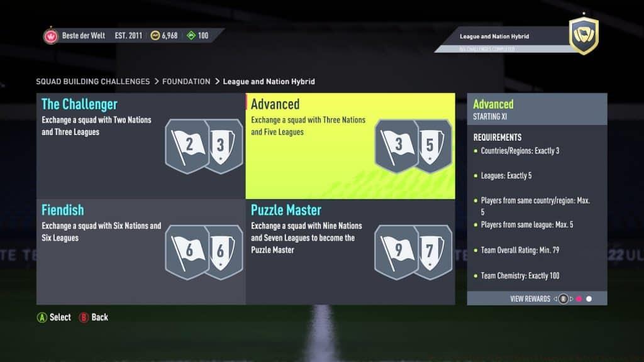644x362 pixels.
Task: Click the coins icon next to 6,968
Action: point(155,36)
